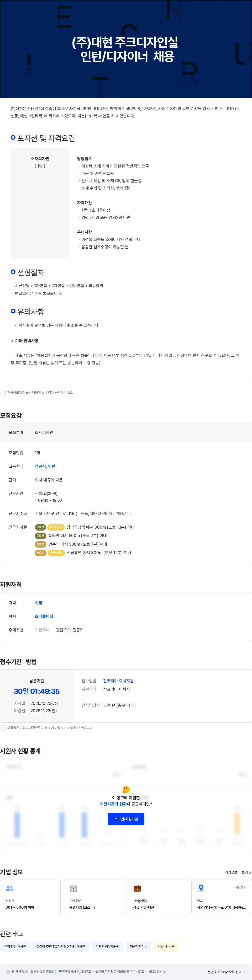
Task: Open chevron beside 지도보기 in 근무지주소
Action: (130, 513)
